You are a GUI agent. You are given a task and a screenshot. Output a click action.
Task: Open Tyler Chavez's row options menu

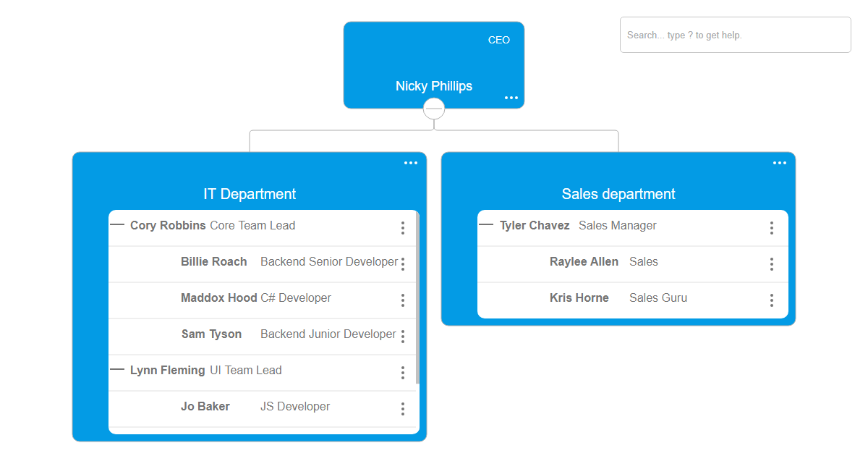(772, 228)
